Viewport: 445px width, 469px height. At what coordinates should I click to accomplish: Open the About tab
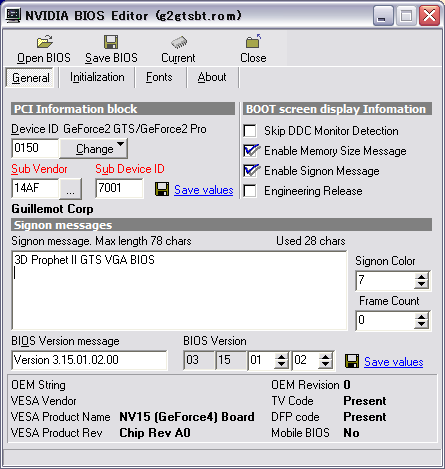pos(212,77)
